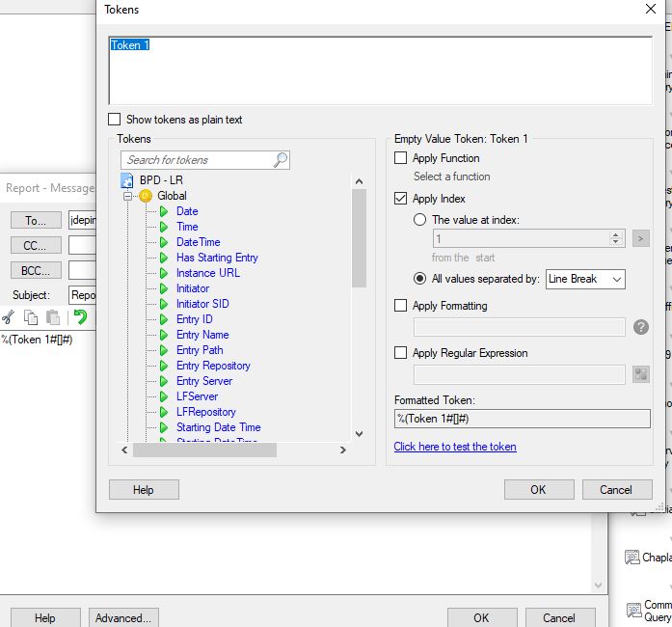Click the token tree scroll right arrow
This screenshot has height=627, width=672.
(x=343, y=450)
